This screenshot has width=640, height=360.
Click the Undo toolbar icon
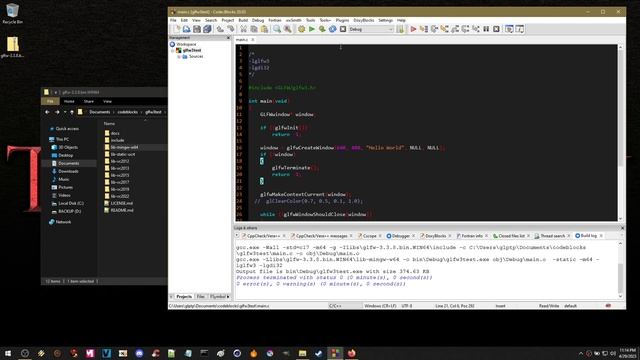220,29
